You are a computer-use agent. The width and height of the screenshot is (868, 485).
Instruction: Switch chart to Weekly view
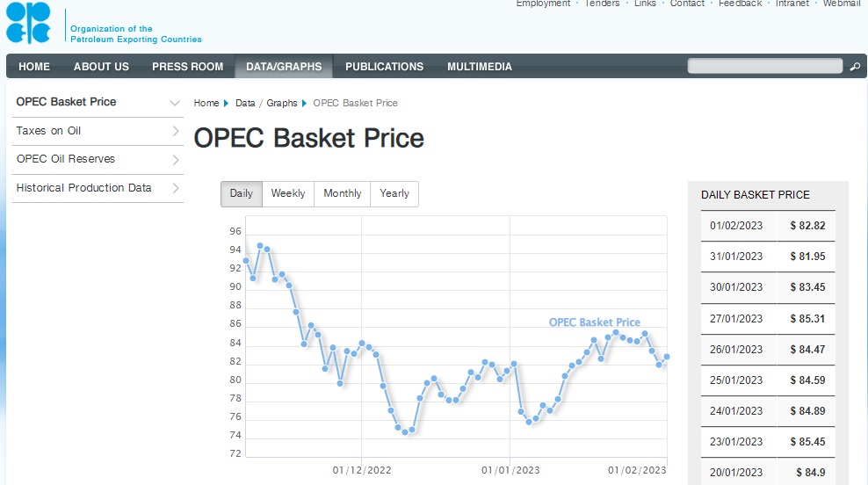tap(288, 193)
